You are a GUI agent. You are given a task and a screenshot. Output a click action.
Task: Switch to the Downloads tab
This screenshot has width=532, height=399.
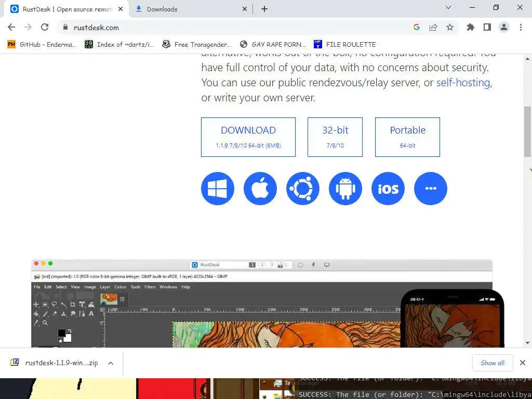coord(190,9)
